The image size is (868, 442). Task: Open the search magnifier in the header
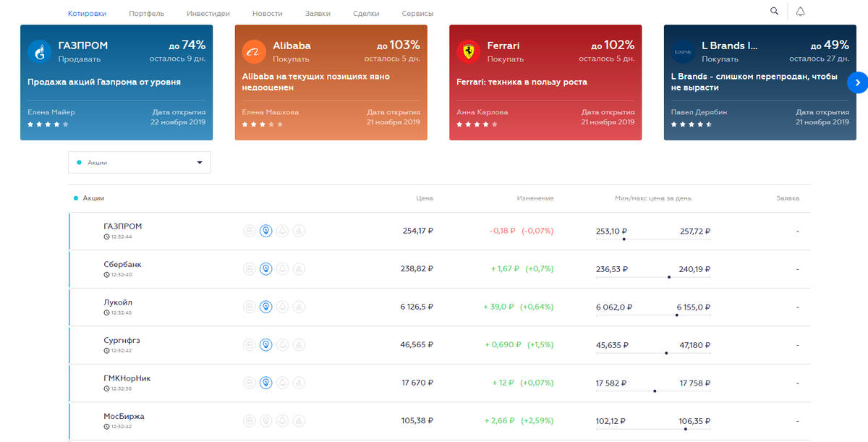774,12
